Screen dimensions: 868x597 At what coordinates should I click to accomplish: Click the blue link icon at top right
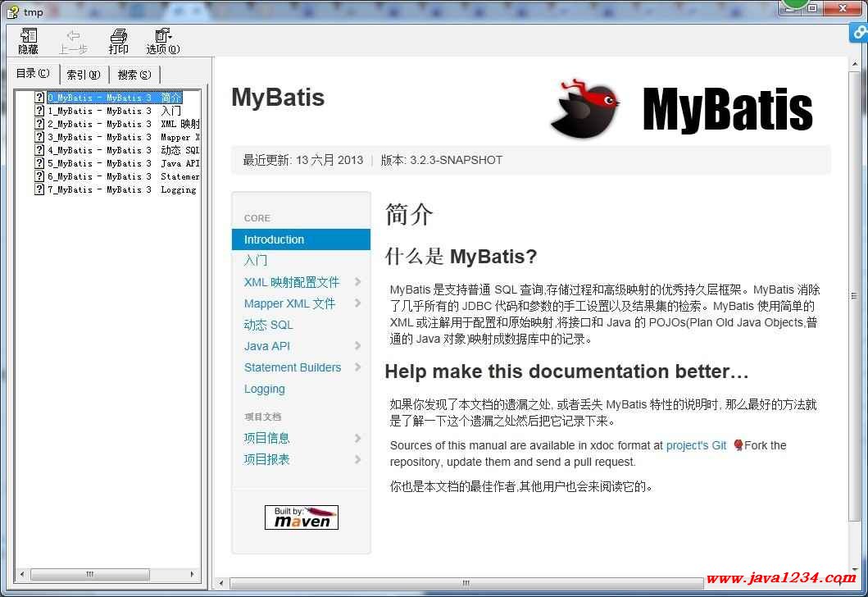(x=859, y=33)
